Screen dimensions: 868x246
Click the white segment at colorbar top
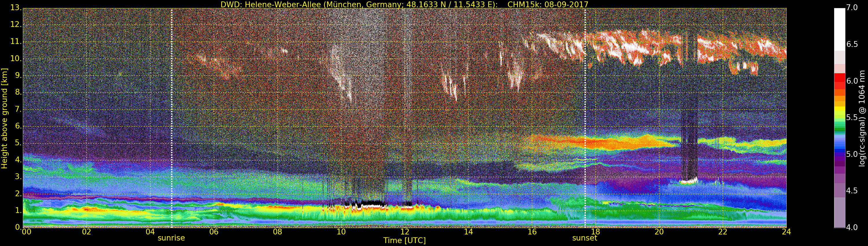coord(839,30)
